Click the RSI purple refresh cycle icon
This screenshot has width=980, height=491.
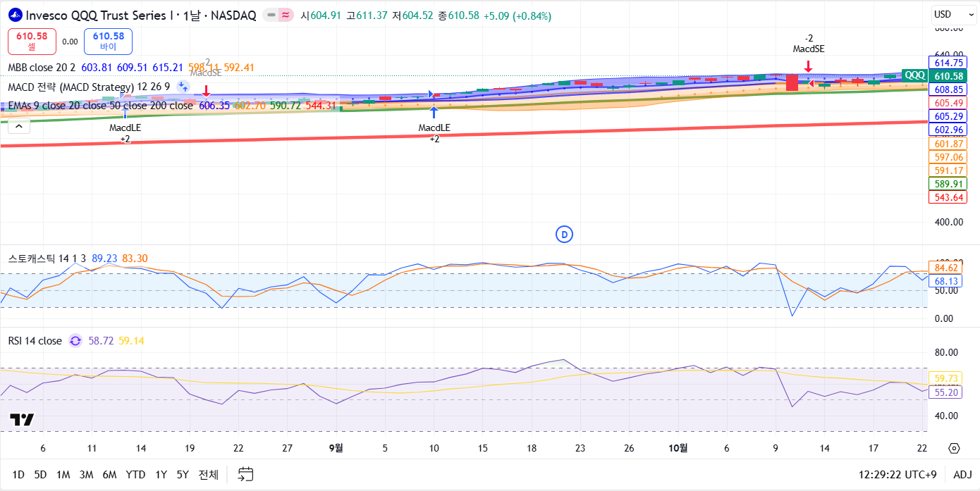pos(75,341)
